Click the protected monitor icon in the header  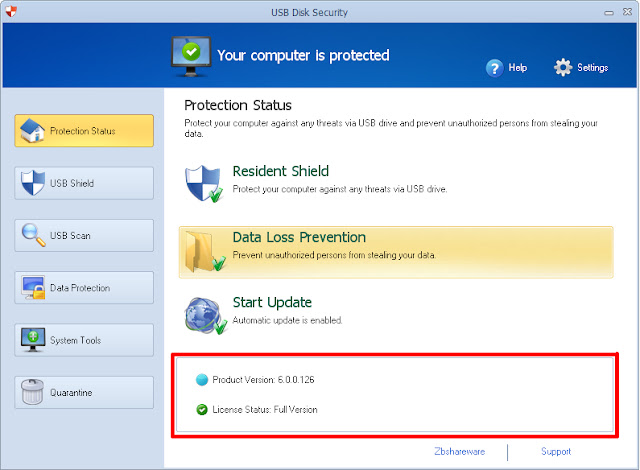pos(191,57)
